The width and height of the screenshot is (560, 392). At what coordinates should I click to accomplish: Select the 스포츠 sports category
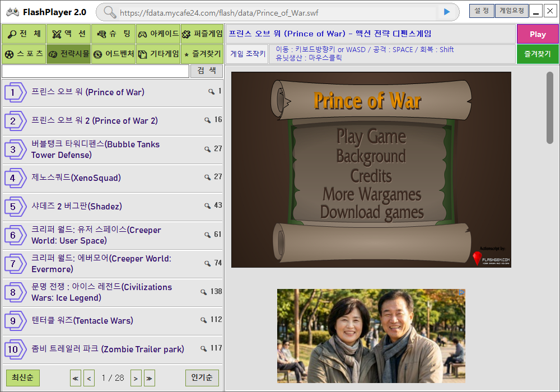[24, 54]
